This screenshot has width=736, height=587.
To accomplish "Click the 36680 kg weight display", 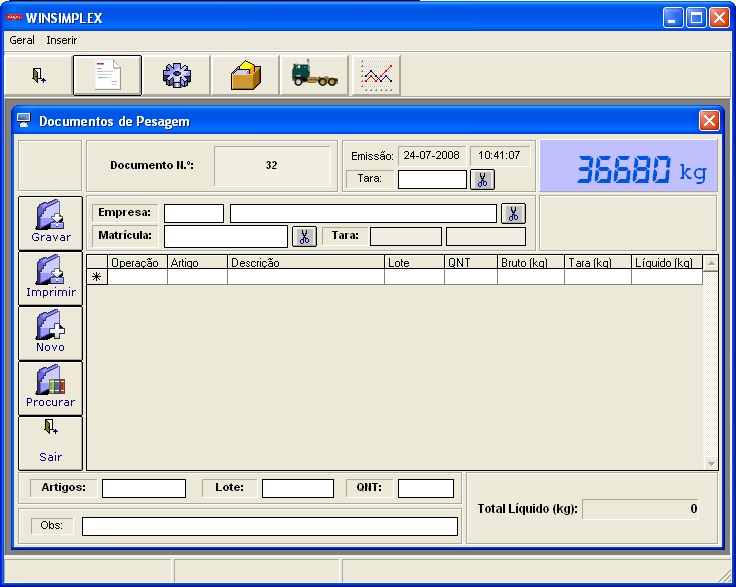I will [629, 166].
